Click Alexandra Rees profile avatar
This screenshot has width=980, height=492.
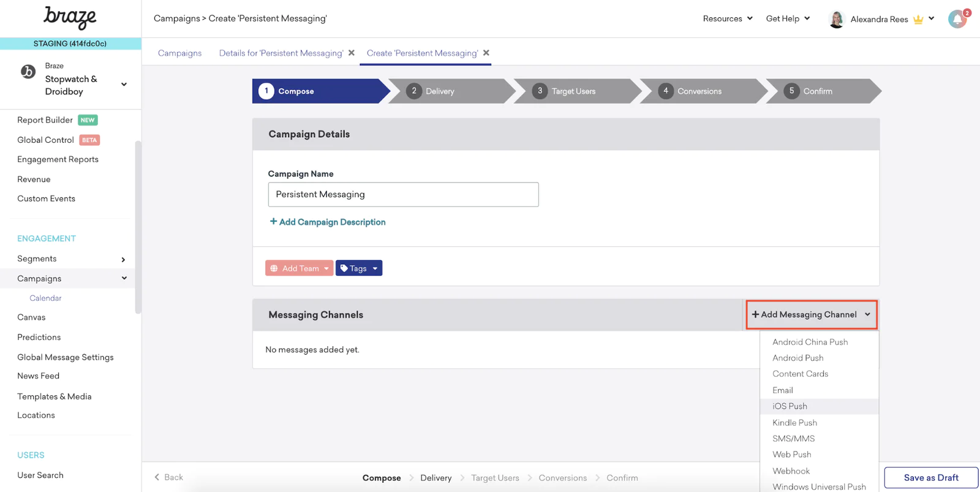pos(836,19)
